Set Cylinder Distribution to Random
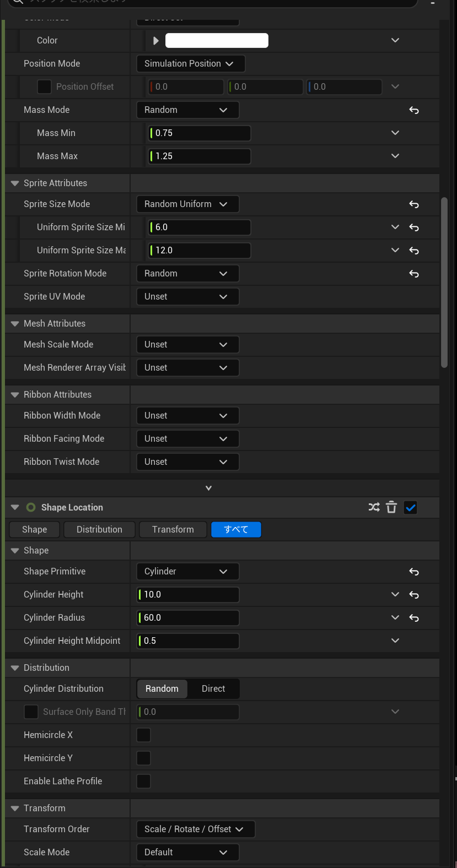 click(162, 688)
